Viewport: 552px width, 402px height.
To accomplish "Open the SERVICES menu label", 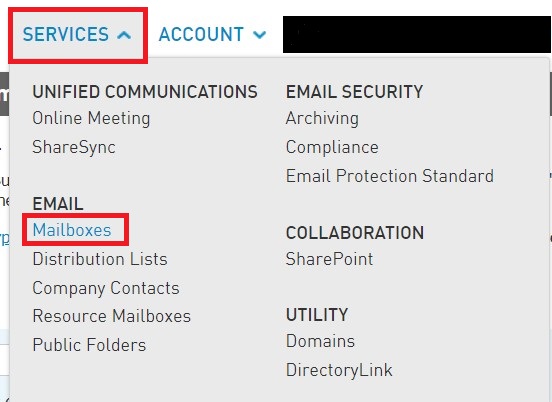I will coord(66,34).
